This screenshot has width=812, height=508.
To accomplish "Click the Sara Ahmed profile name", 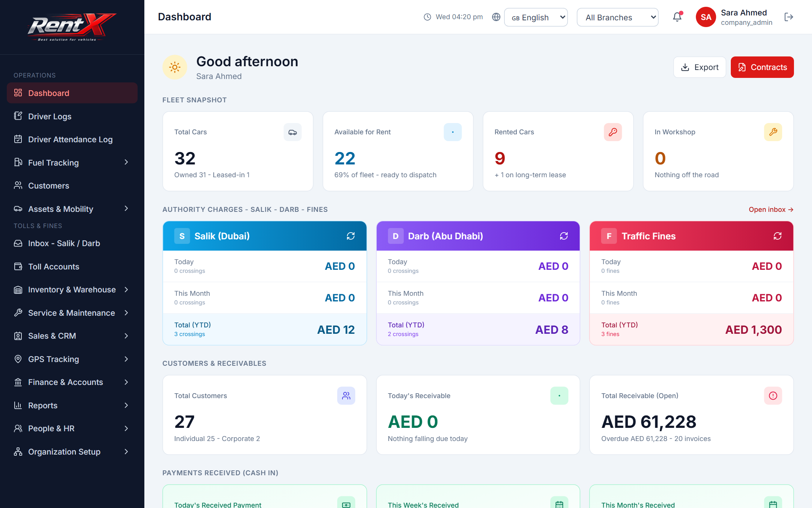I will (x=744, y=13).
